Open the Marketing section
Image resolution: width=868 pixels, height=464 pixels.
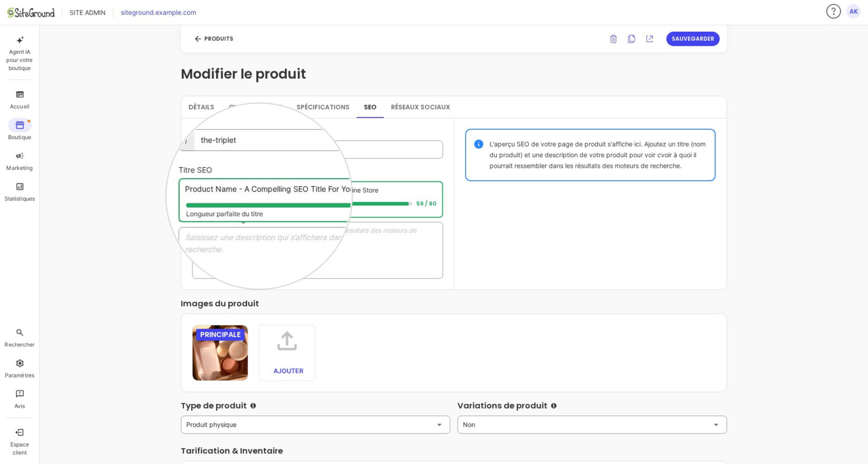coord(20,161)
